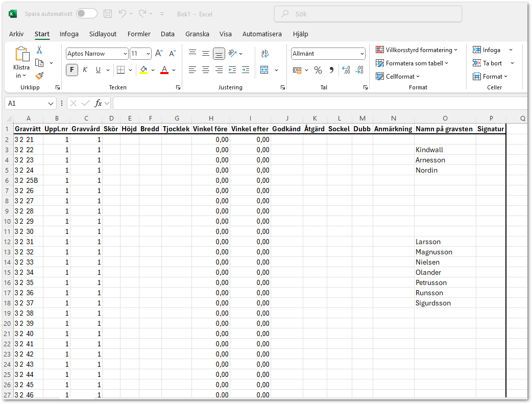Apply underline with the U button
The height and width of the screenshot is (404, 532).
point(98,70)
